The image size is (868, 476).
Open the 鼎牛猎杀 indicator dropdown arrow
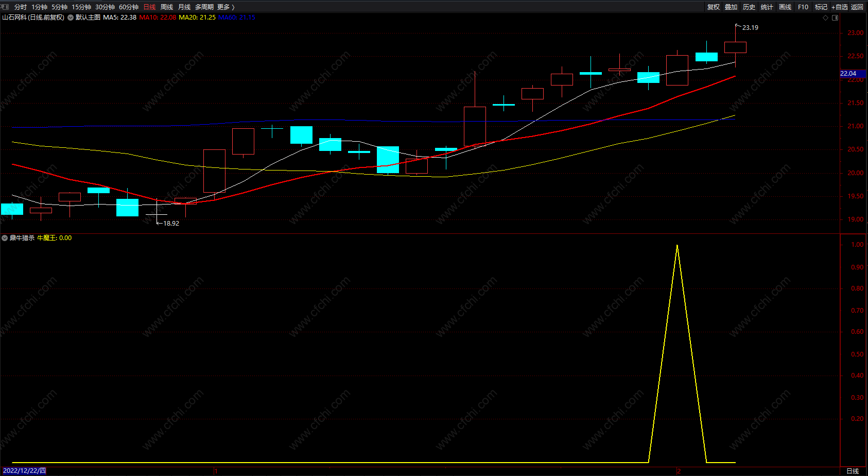[x=5, y=238]
